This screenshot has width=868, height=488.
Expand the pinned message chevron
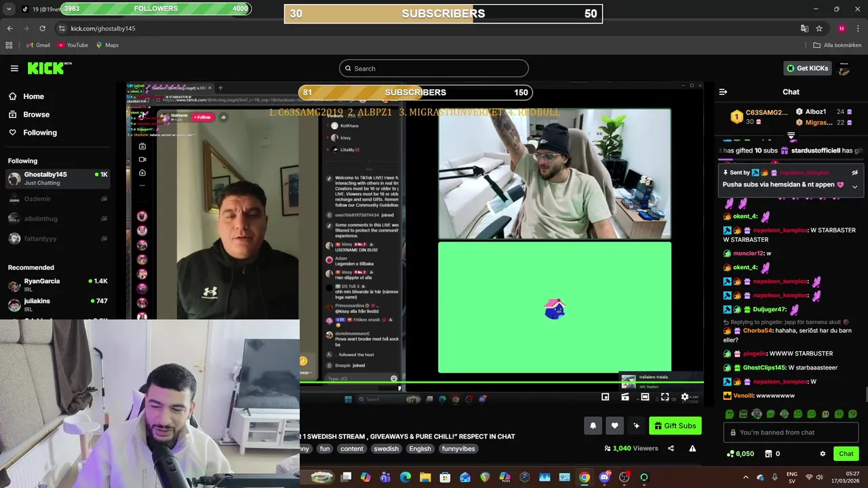[854, 186]
